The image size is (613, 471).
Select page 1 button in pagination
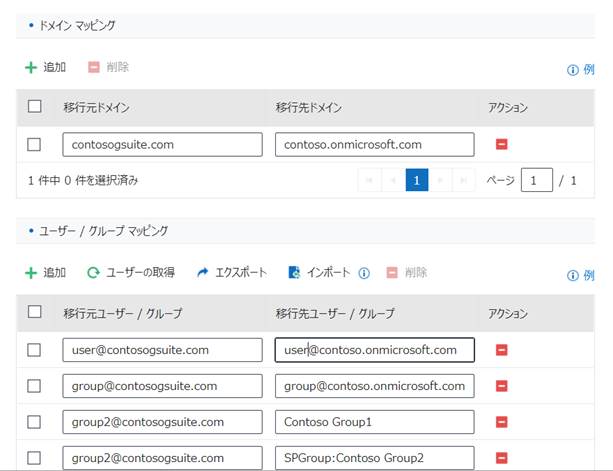[x=417, y=180]
